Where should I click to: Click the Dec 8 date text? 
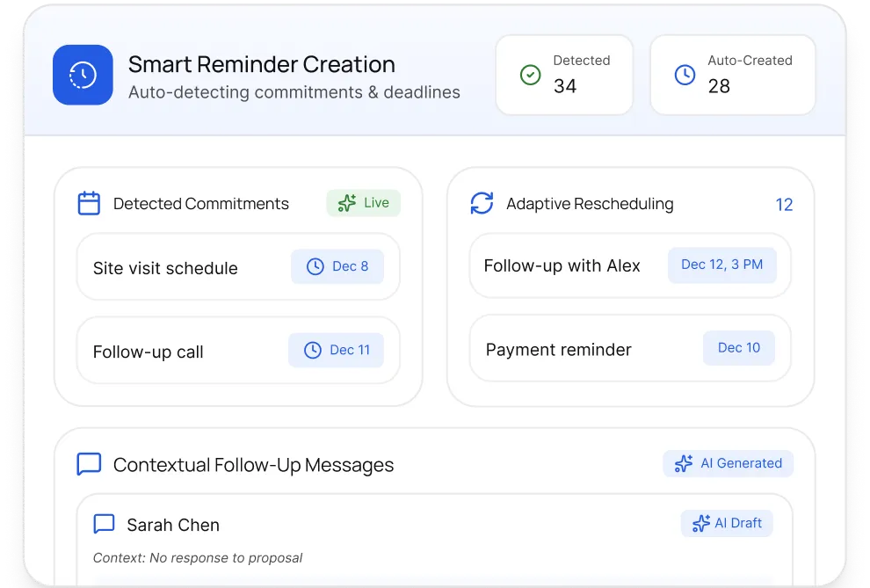coord(350,266)
